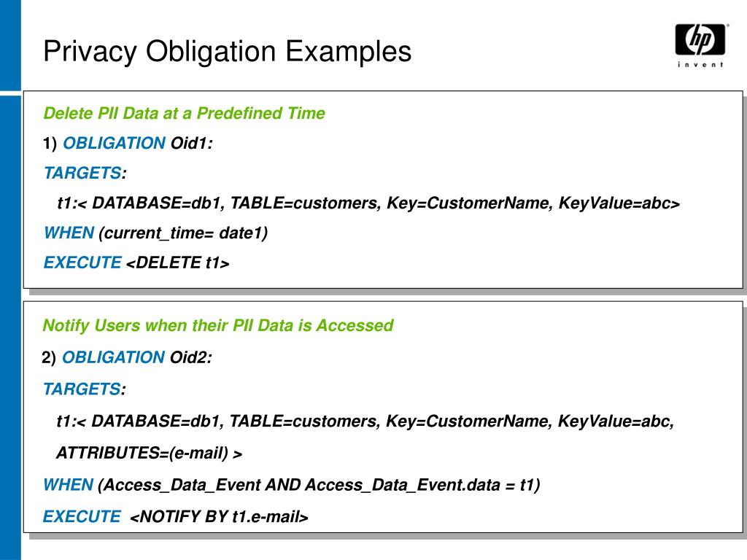Click the target line ending with "KeyValue=abc>"

pyautogui.click(x=368, y=203)
